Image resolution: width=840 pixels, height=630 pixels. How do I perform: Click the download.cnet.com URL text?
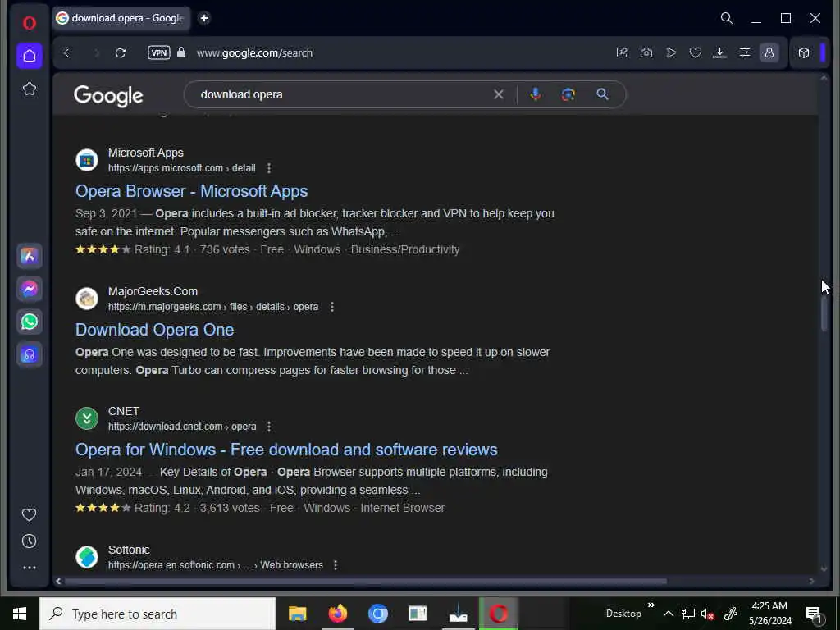pyautogui.click(x=182, y=427)
